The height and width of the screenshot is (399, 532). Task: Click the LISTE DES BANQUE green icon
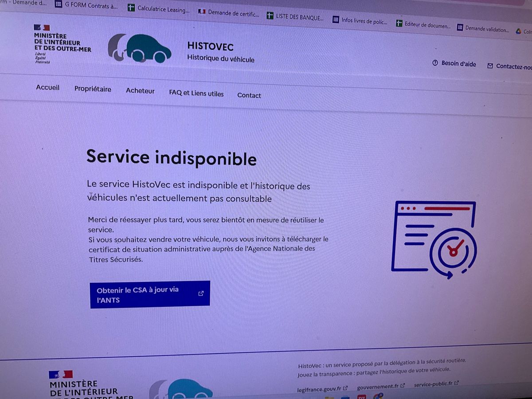click(270, 16)
